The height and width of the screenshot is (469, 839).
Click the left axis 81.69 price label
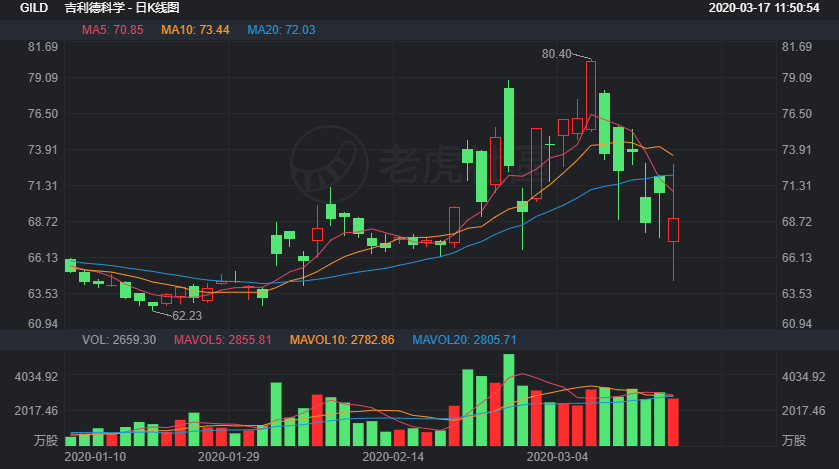coord(43,47)
